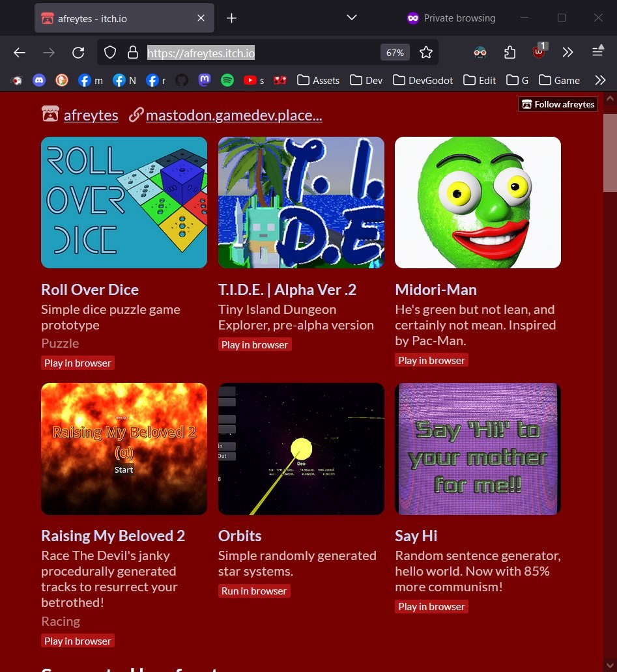Open the Roll Over Dice title link
617x672 pixels.
[x=90, y=290]
